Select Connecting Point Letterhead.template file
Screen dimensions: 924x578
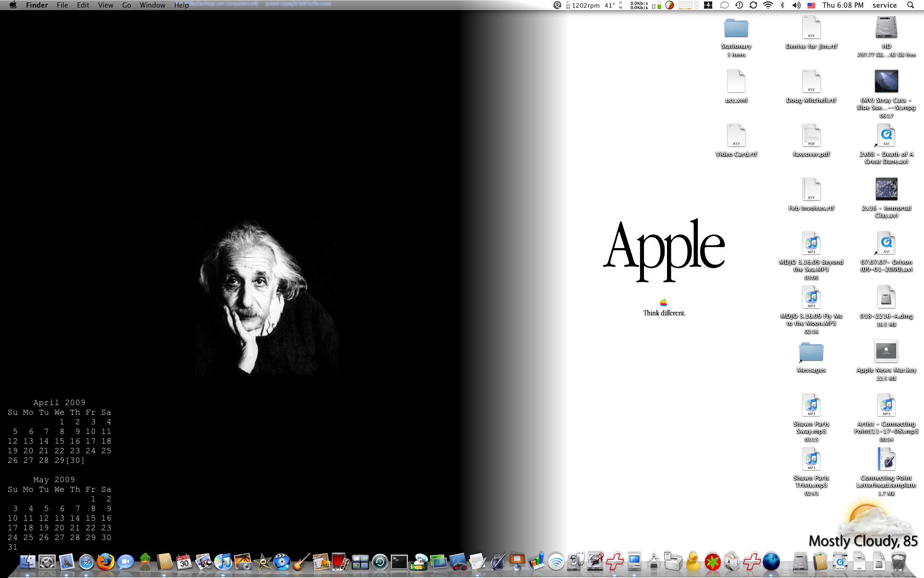coord(886,459)
